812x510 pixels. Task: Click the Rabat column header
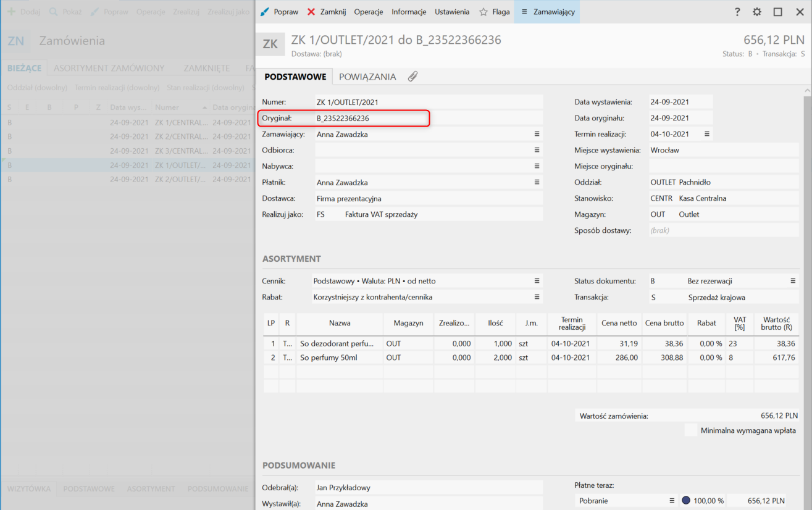pyautogui.click(x=706, y=323)
